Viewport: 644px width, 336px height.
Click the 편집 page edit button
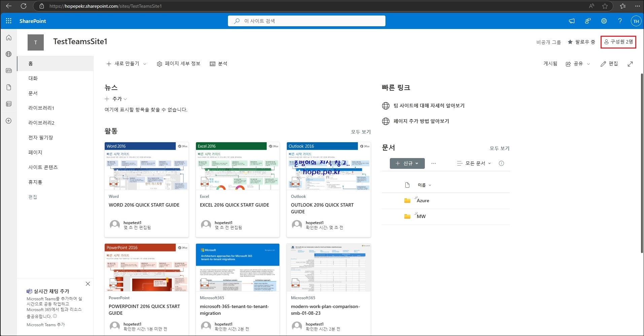pyautogui.click(x=609, y=64)
